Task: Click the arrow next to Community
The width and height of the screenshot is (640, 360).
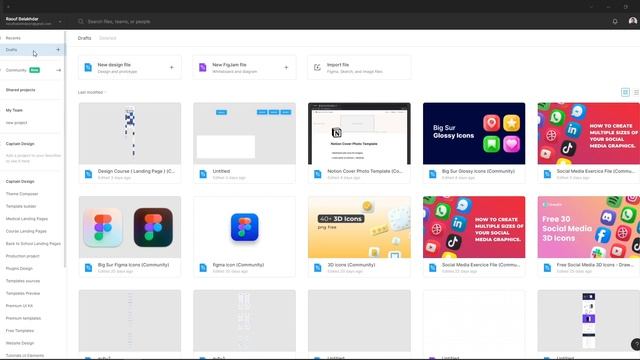Action: (x=58, y=70)
